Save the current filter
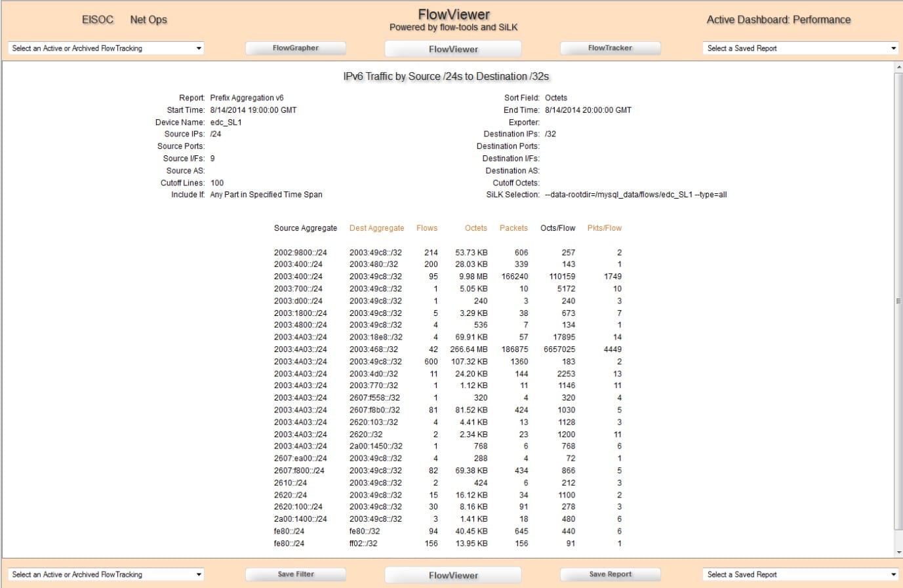Screen dimensions: 903x588 [296, 573]
